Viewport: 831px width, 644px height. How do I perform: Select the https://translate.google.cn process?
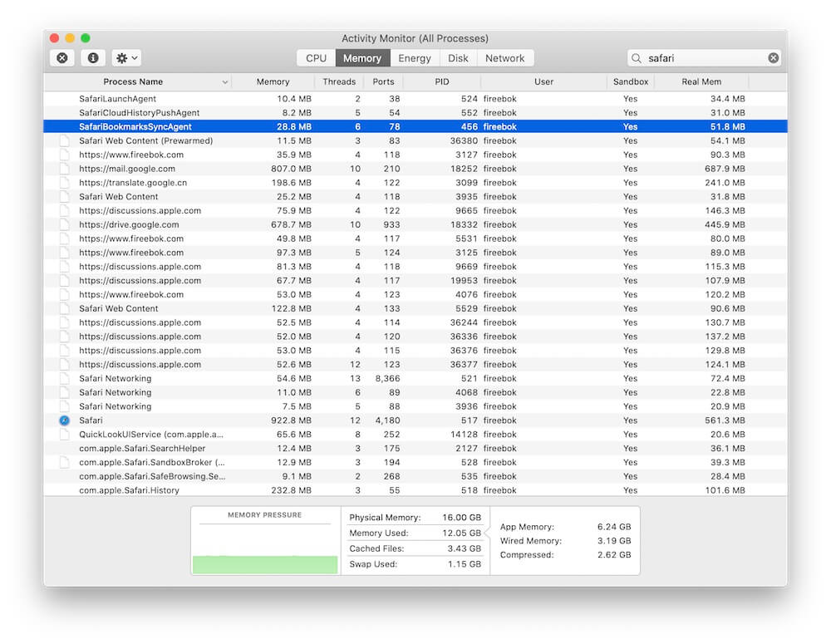[415, 183]
